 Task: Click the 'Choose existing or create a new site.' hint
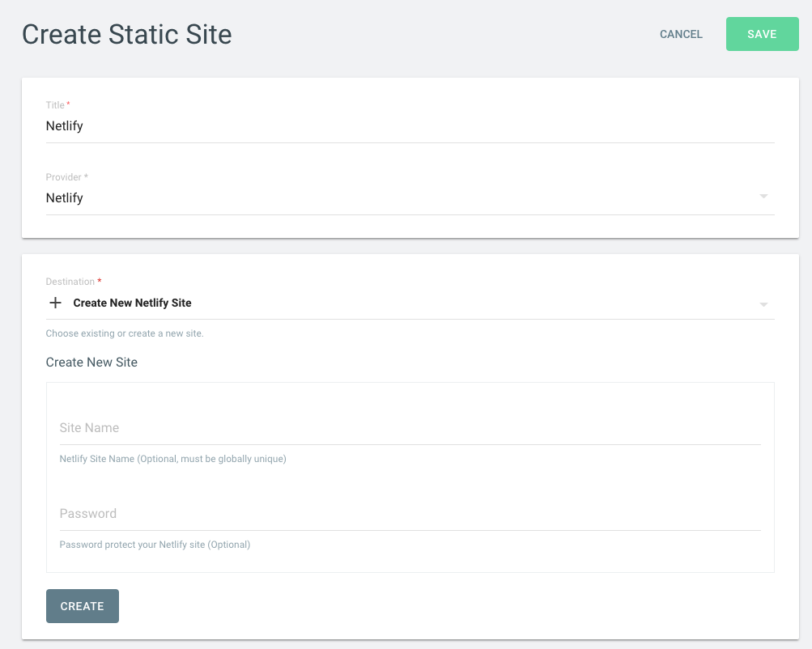click(x=125, y=333)
